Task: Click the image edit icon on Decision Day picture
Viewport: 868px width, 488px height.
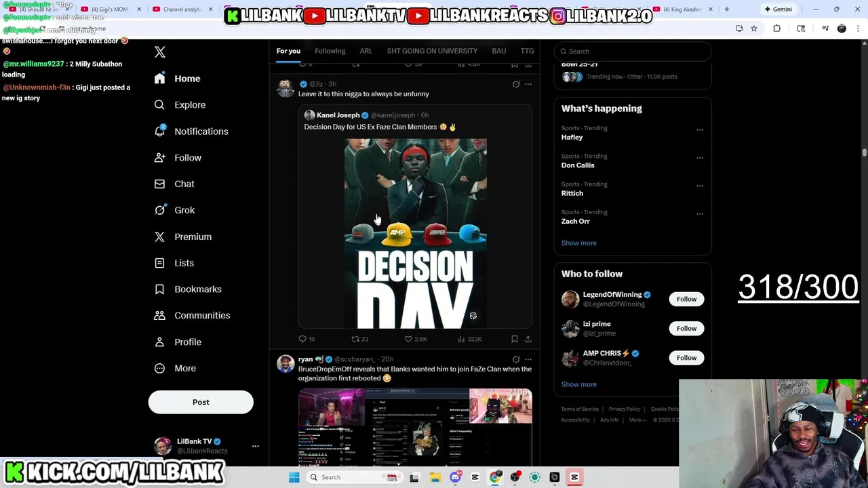Action: point(473,316)
